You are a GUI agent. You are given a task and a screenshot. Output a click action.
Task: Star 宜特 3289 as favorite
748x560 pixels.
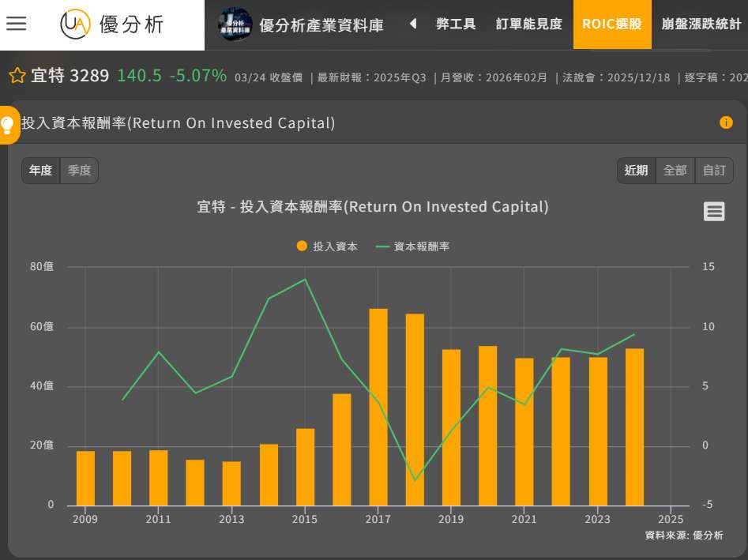[17, 76]
